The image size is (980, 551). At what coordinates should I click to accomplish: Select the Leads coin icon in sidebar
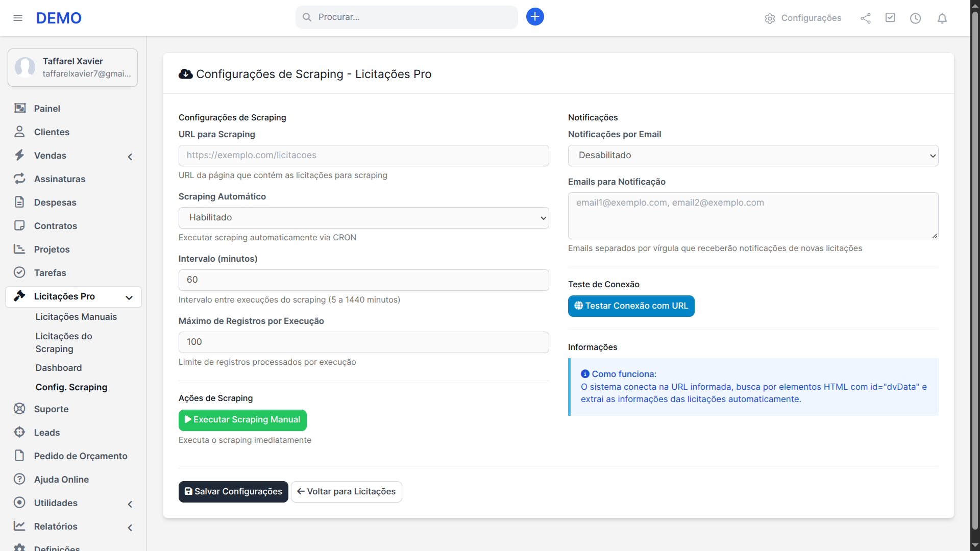tap(19, 432)
